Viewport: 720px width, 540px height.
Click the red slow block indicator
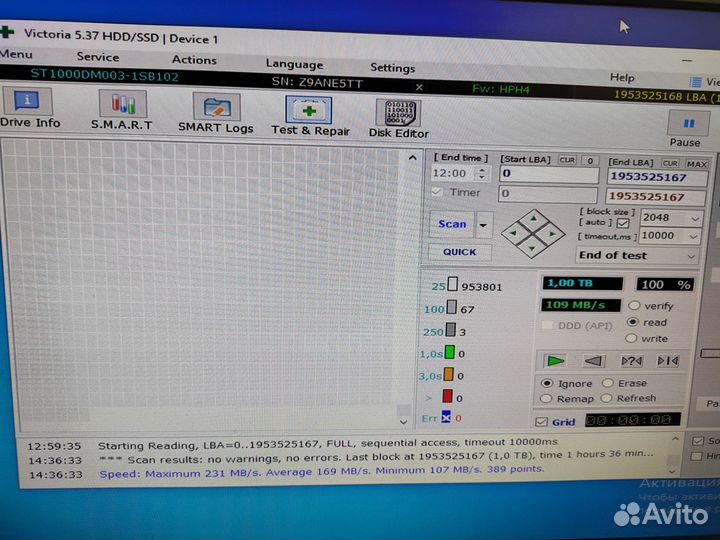coord(447,396)
